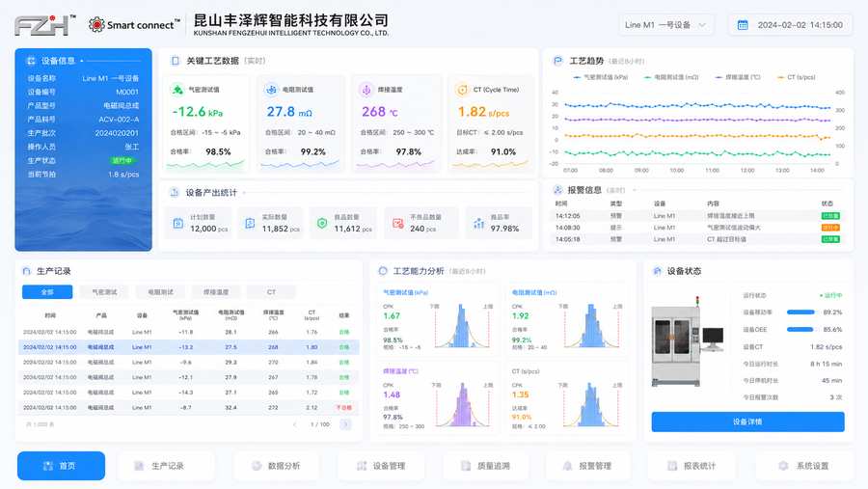
Task: Click the 1.82 s/pcs value in key data
Action: [x=483, y=112]
